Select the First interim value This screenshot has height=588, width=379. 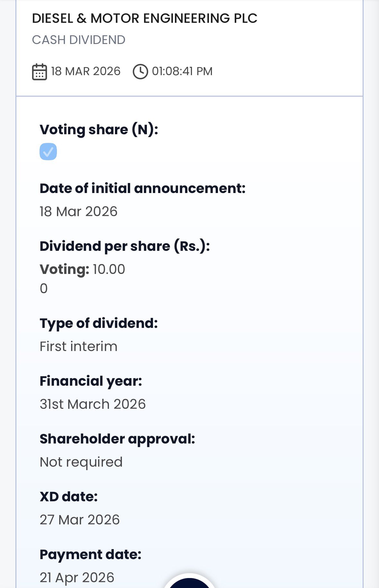[78, 347]
